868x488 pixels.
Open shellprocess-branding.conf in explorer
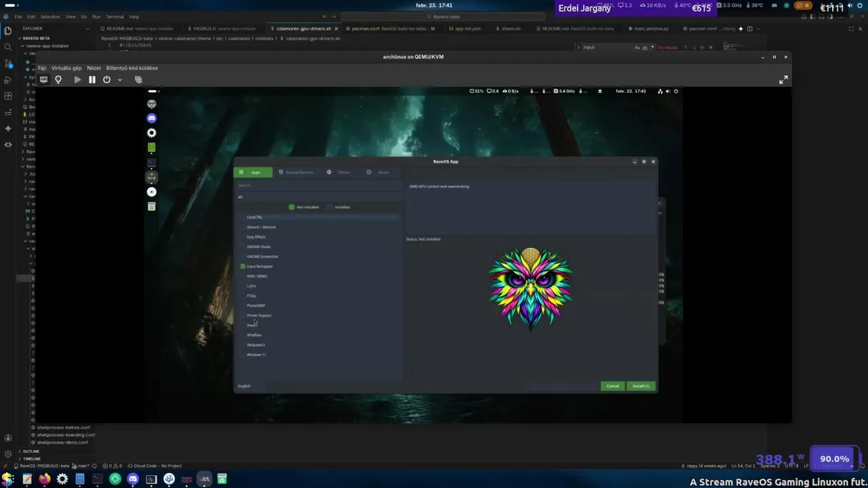66,434
